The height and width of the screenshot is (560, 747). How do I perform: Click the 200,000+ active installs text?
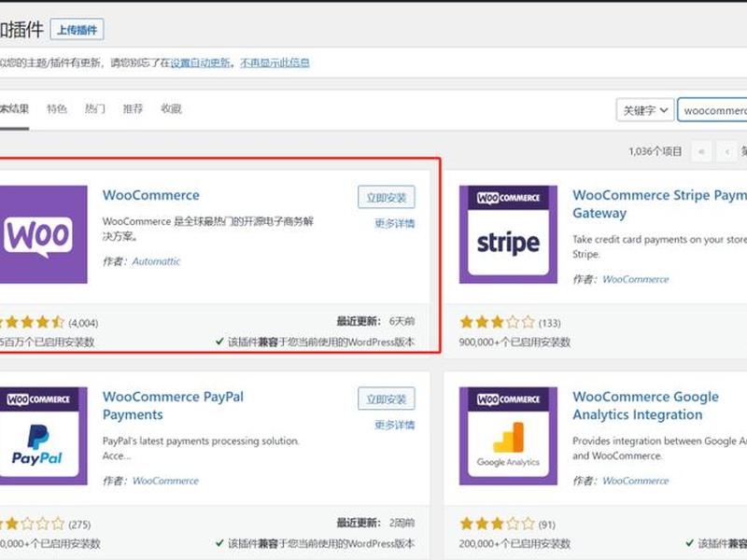[x=514, y=543]
